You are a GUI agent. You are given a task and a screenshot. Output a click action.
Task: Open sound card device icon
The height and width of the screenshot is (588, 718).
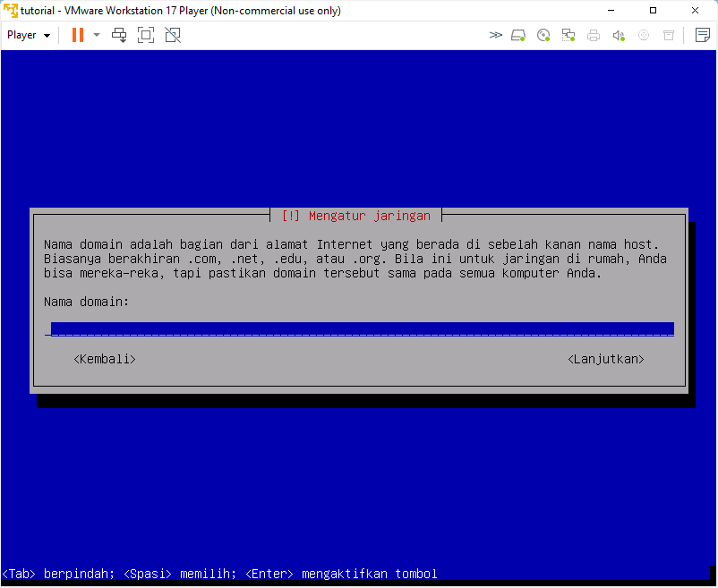point(619,35)
